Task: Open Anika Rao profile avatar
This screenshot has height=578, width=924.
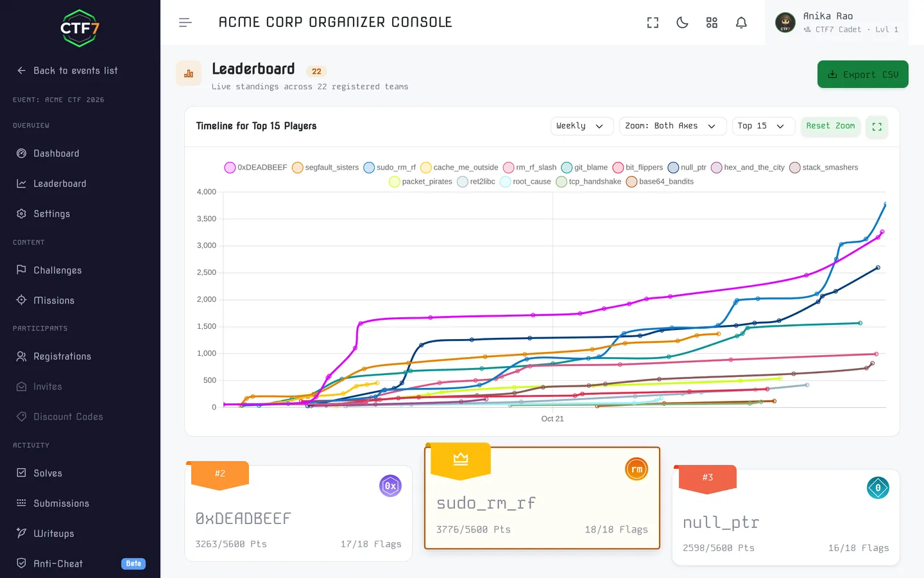Action: click(x=785, y=22)
